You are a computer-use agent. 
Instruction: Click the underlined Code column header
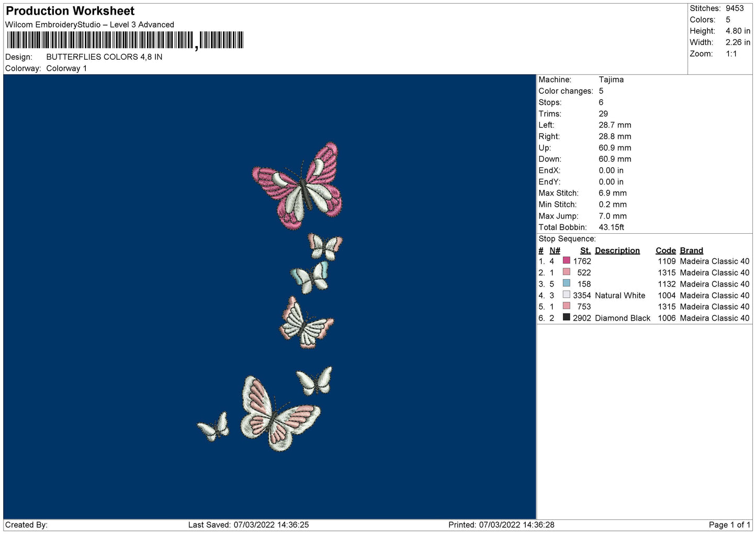click(x=665, y=251)
